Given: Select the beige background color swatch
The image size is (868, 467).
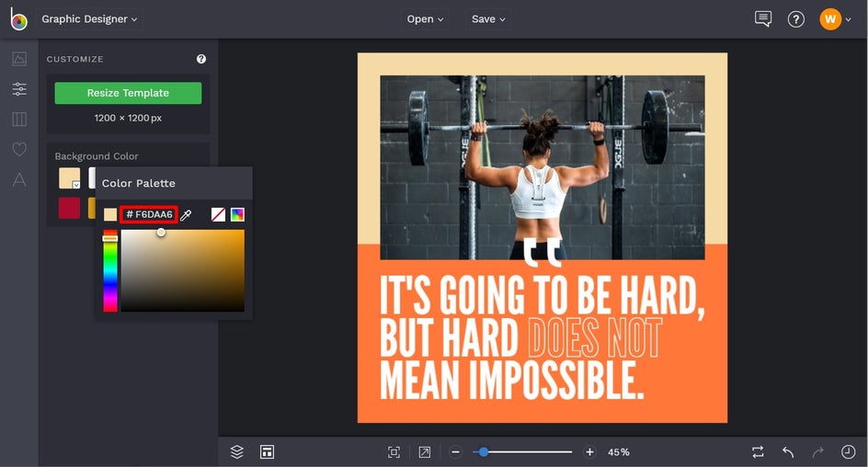Looking at the screenshot, I should pos(69,178).
